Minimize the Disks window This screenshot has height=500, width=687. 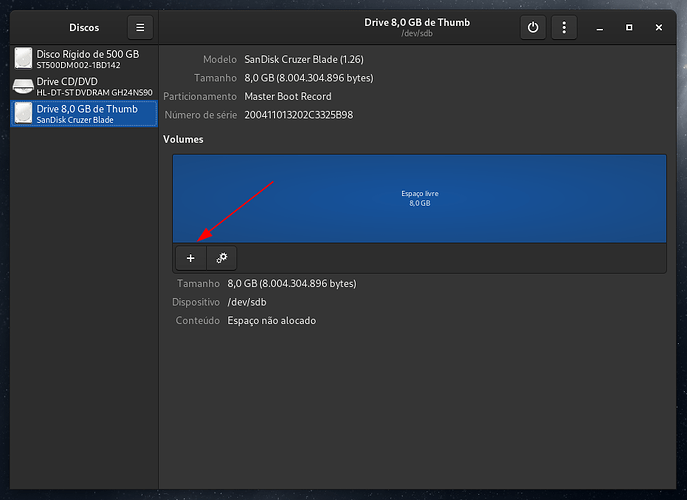601,28
